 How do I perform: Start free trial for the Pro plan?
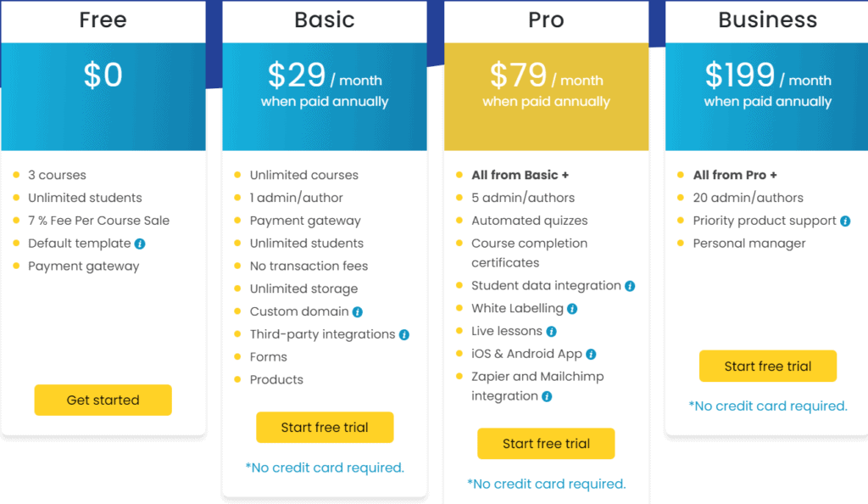coord(546,443)
